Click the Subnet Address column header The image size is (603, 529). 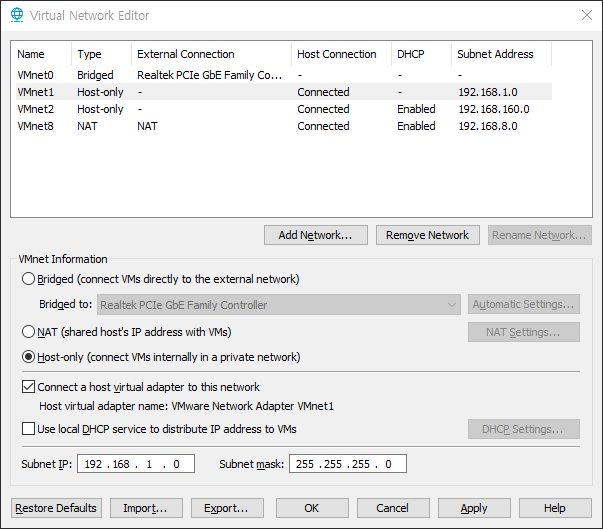(501, 54)
